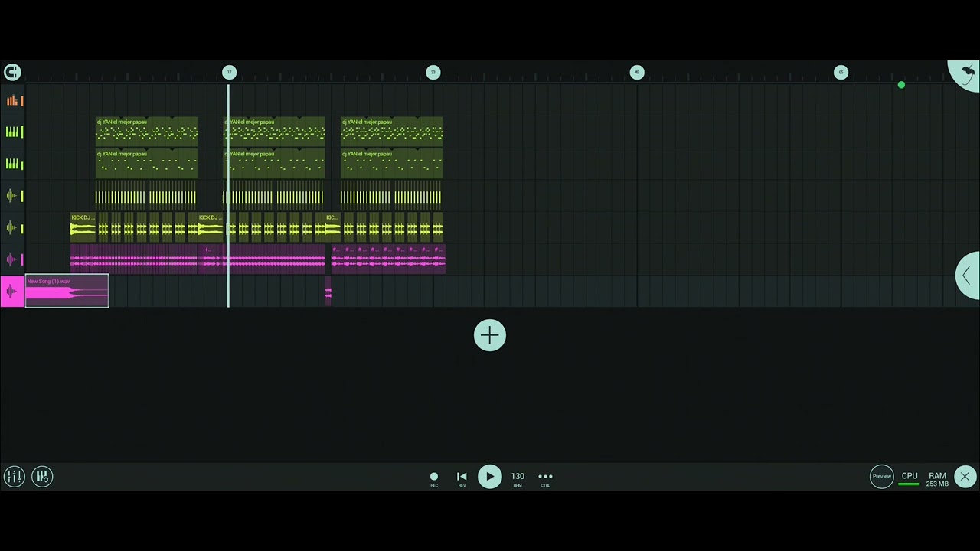The width and height of the screenshot is (980, 551).
Task: Toggle the Preview button
Action: pyautogui.click(x=882, y=476)
